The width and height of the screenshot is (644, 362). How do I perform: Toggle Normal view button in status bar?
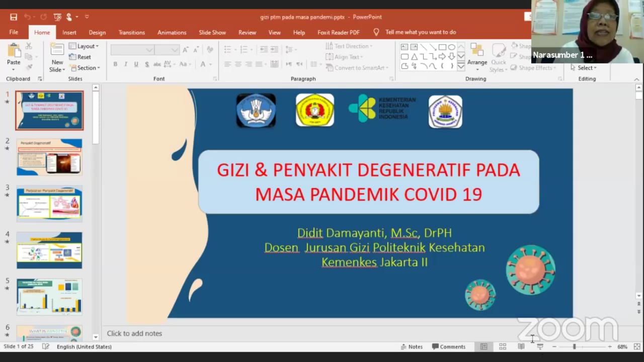(484, 347)
